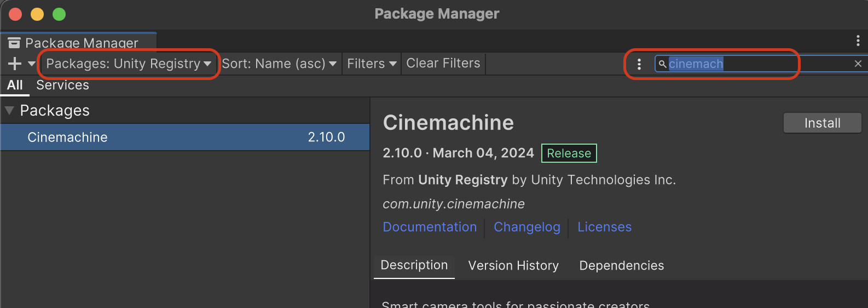
Task: Switch to the Services tab
Action: coord(62,85)
